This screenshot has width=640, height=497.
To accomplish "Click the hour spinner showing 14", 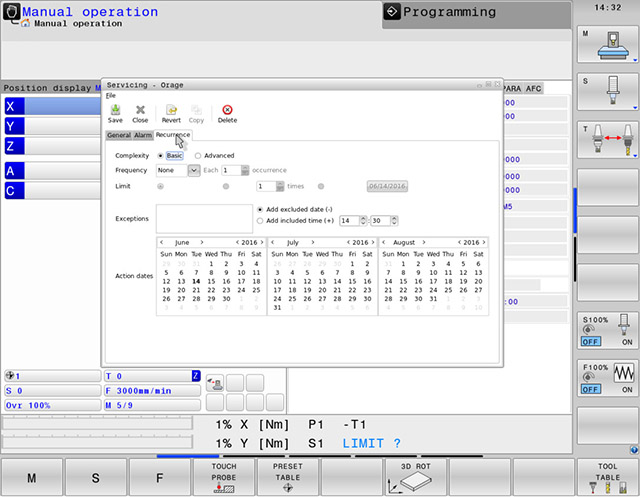I will (353, 221).
